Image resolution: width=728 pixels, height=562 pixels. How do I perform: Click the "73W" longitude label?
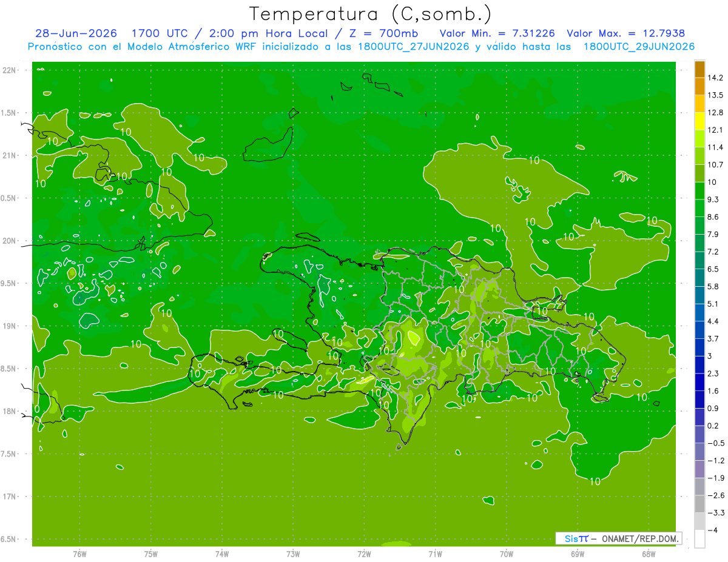[293, 554]
